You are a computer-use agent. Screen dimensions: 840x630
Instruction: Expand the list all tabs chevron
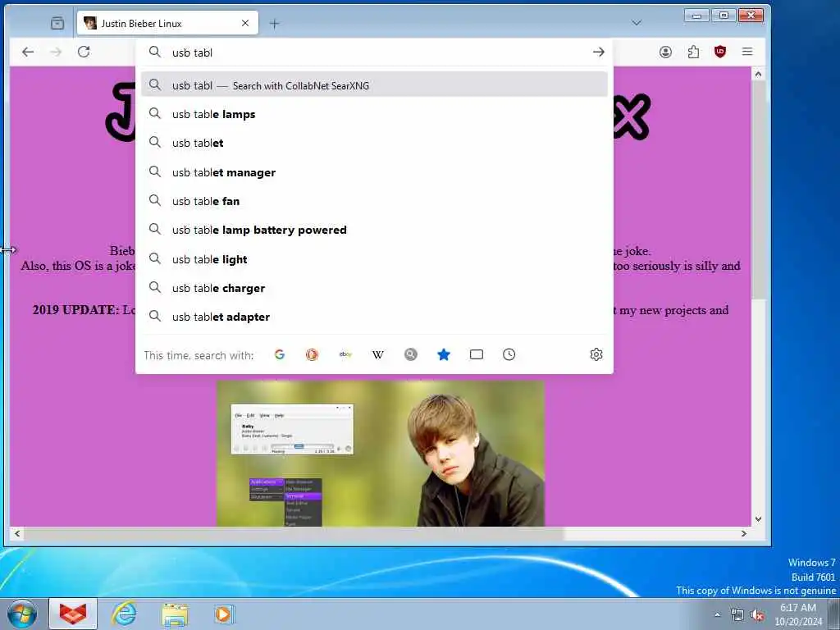[x=637, y=22]
